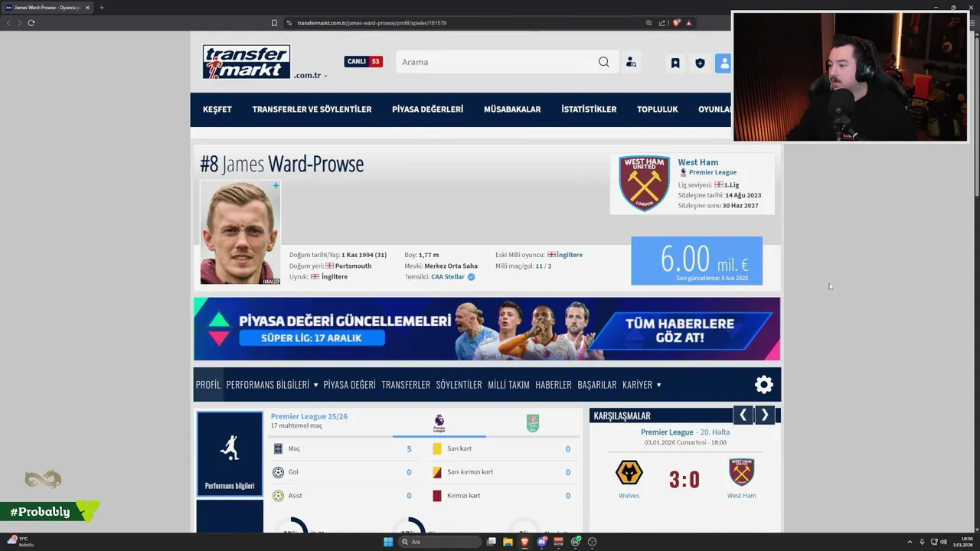
Task: Click the browser back arrow
Action: 8,23
